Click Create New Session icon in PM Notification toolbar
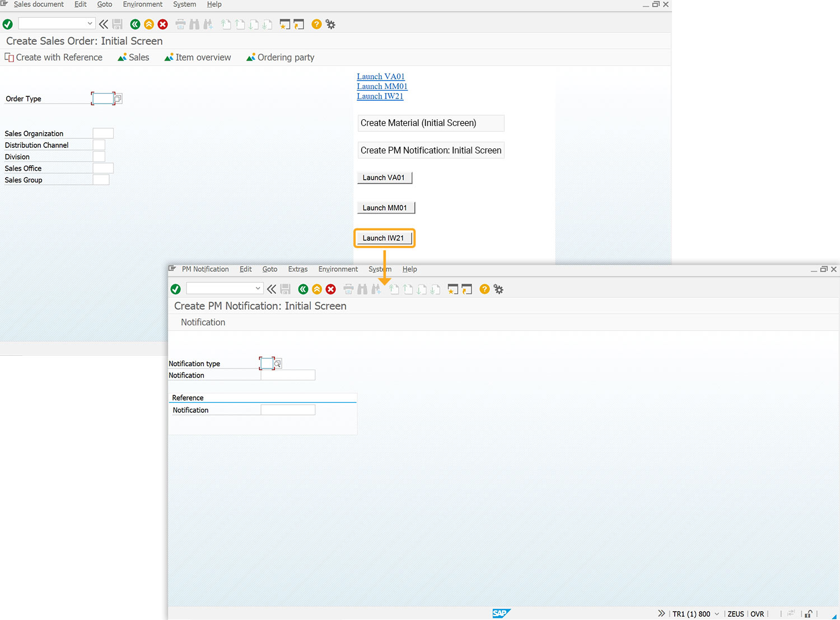 pos(453,289)
